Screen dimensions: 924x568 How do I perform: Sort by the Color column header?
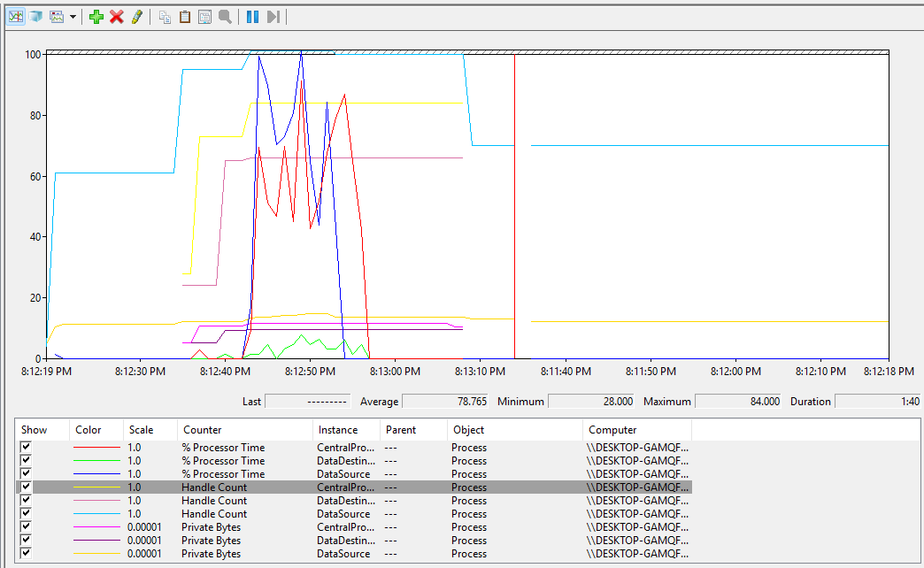(96, 429)
